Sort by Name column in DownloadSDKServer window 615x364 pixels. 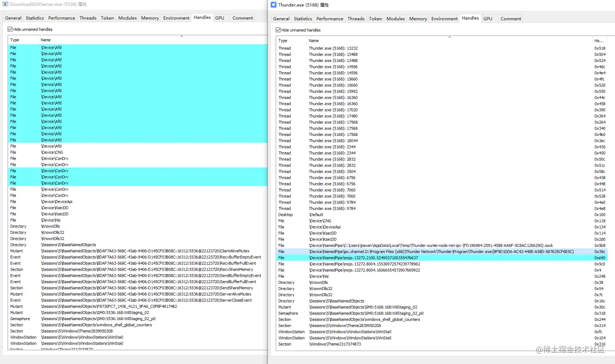click(153, 40)
